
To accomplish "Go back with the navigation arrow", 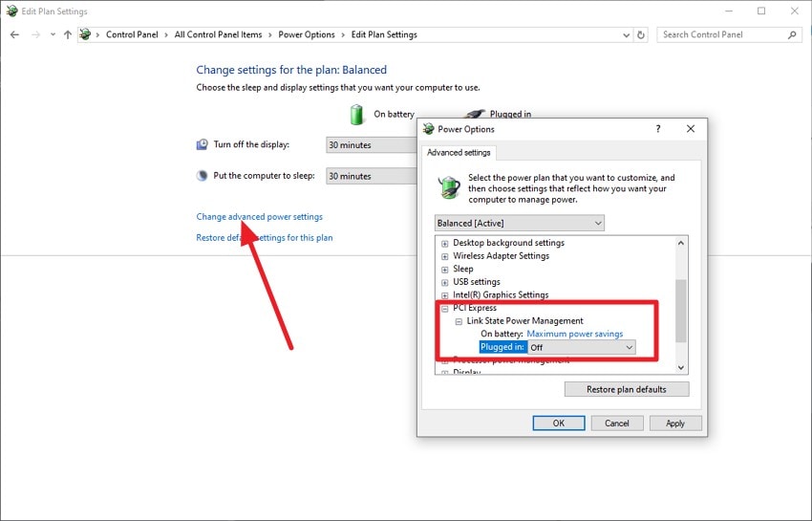I will (x=14, y=34).
